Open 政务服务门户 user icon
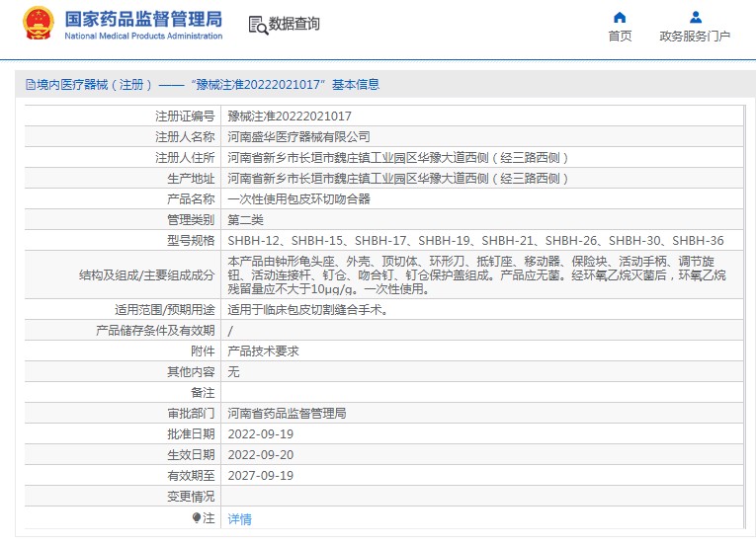 696,18
